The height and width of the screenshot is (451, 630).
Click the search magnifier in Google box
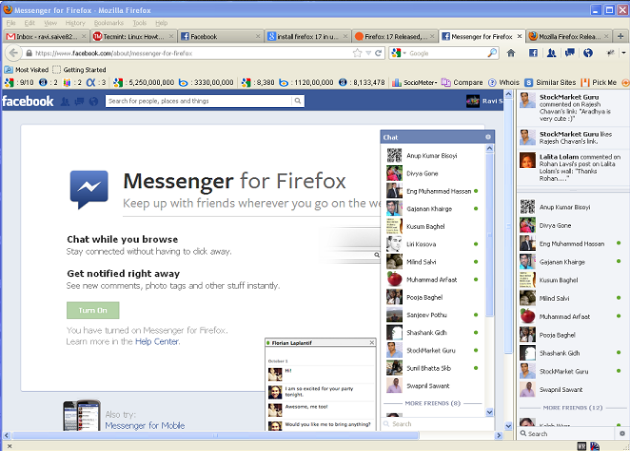click(x=492, y=53)
